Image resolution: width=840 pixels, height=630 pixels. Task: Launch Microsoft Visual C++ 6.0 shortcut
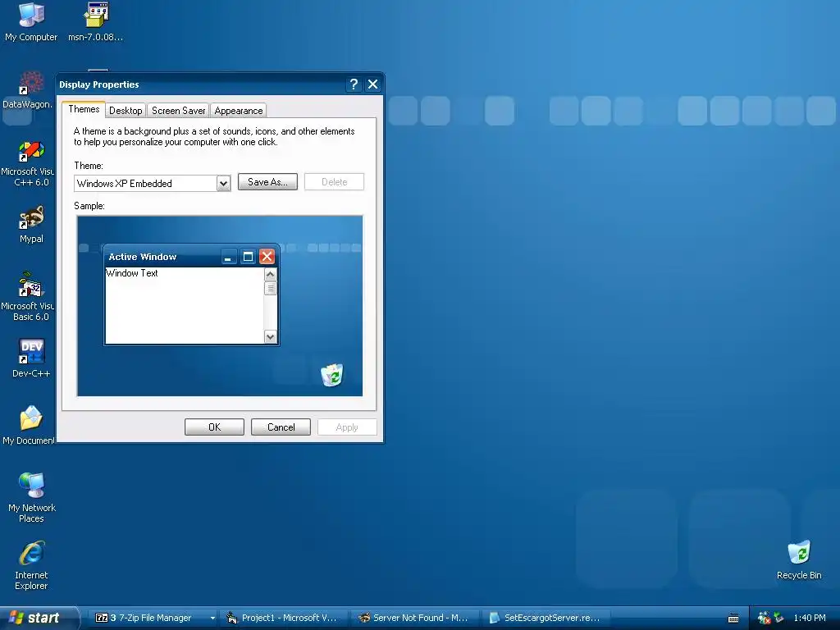coord(30,163)
